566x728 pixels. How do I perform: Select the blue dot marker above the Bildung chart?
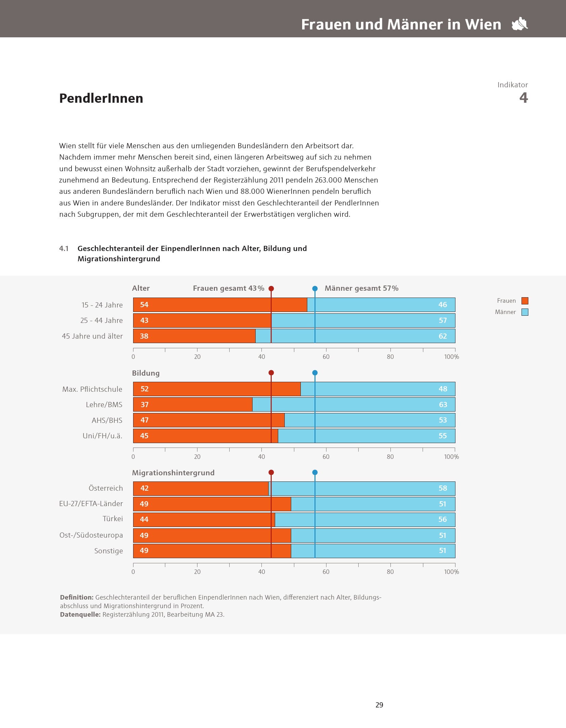tap(315, 373)
